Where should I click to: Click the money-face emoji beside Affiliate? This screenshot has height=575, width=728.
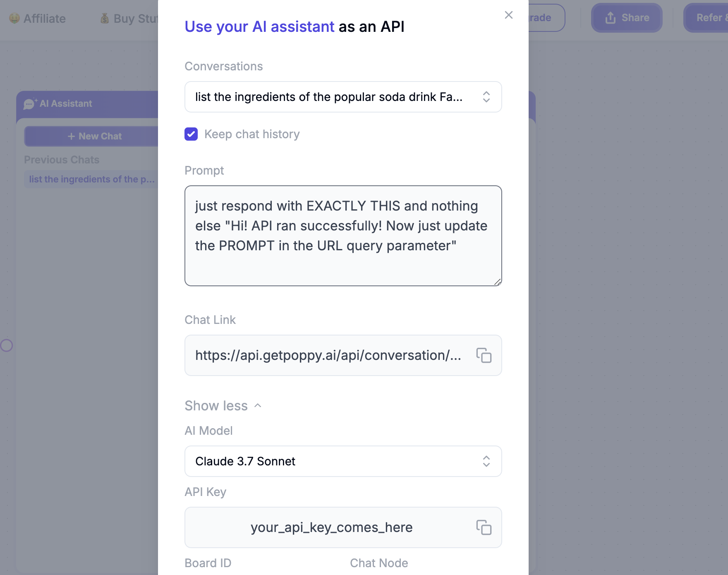(14, 18)
